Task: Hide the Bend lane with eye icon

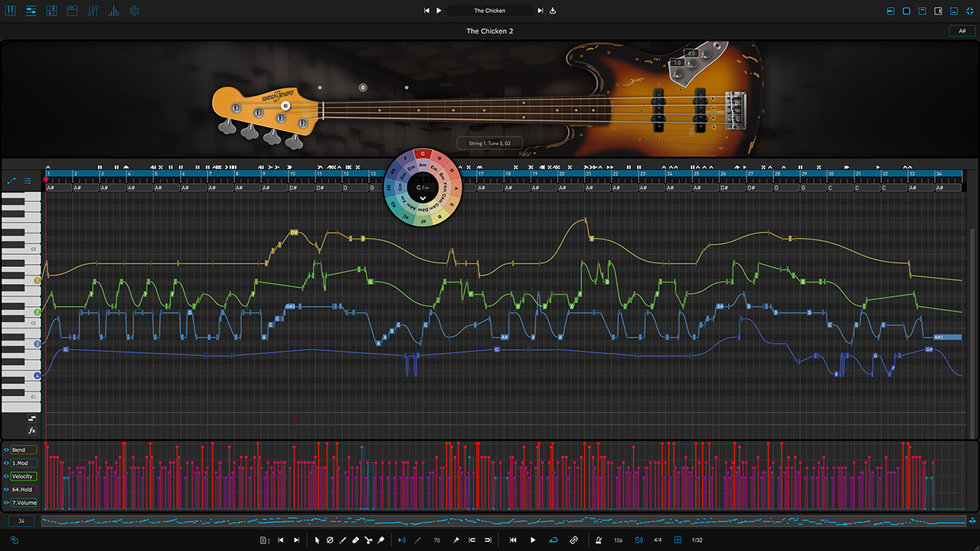Action: point(6,450)
